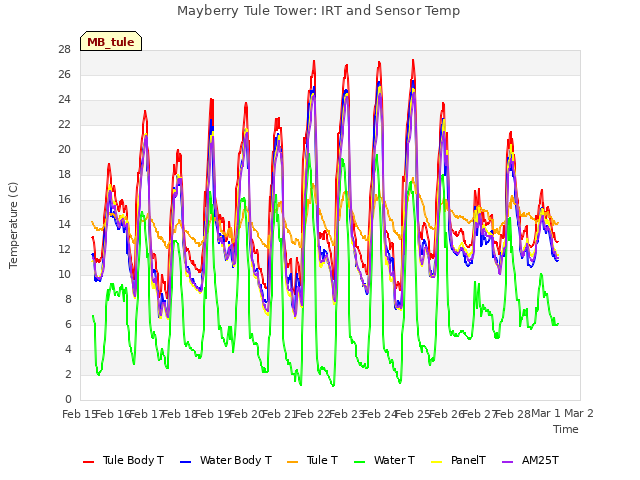
Task: Click the '14' y-axis tick label
Action: (x=64, y=224)
